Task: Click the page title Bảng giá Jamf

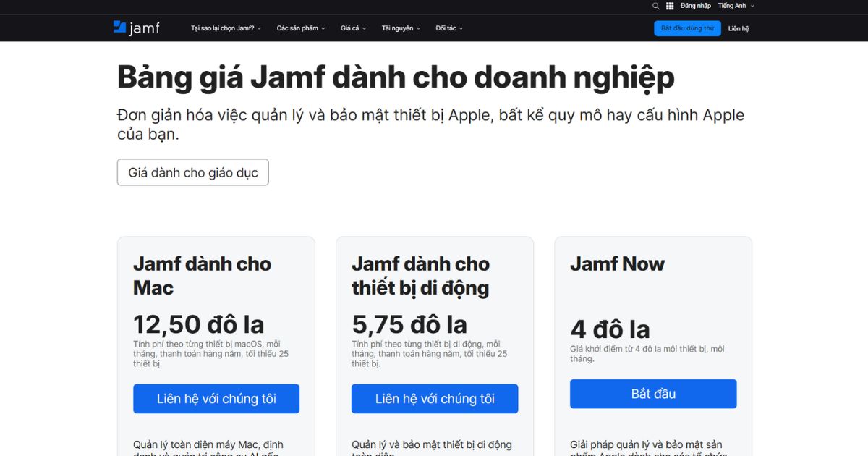Action: coord(396,77)
